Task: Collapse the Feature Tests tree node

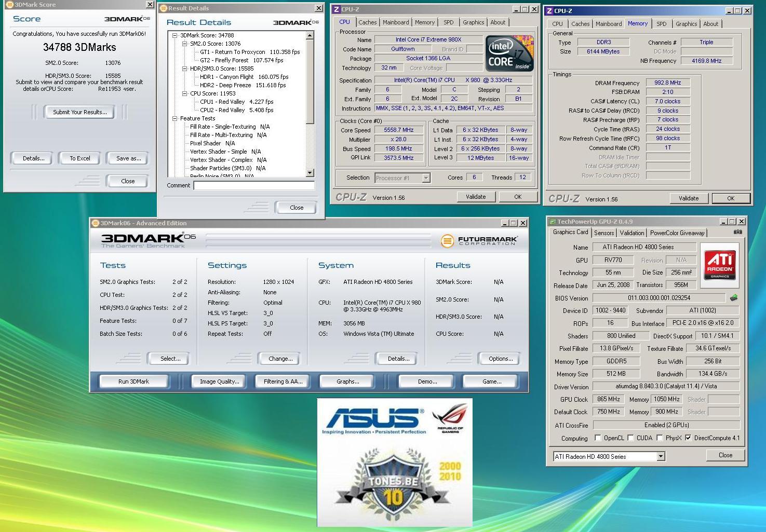Action: click(175, 118)
